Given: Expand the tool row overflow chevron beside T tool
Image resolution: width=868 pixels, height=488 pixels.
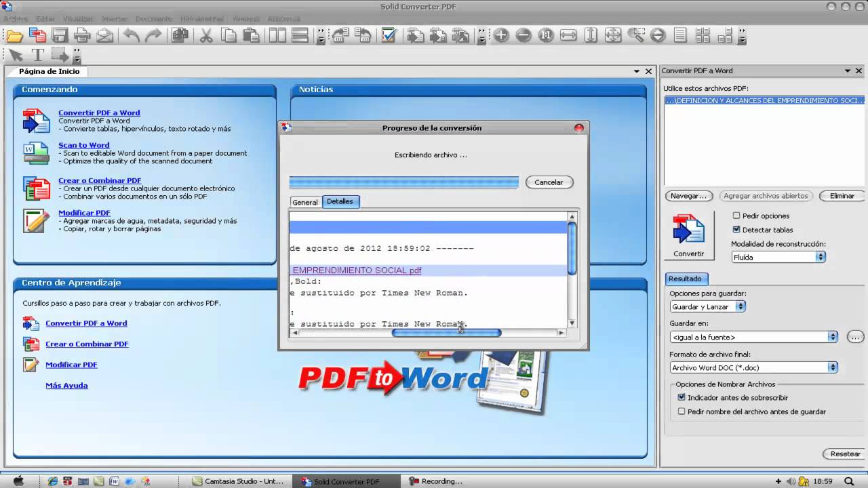Looking at the screenshot, I should 77,56.
